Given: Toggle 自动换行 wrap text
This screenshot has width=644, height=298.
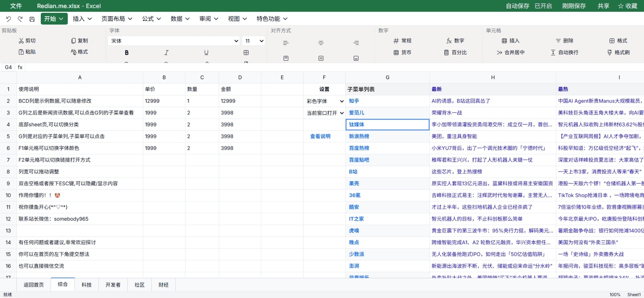Looking at the screenshot, I should (x=564, y=52).
